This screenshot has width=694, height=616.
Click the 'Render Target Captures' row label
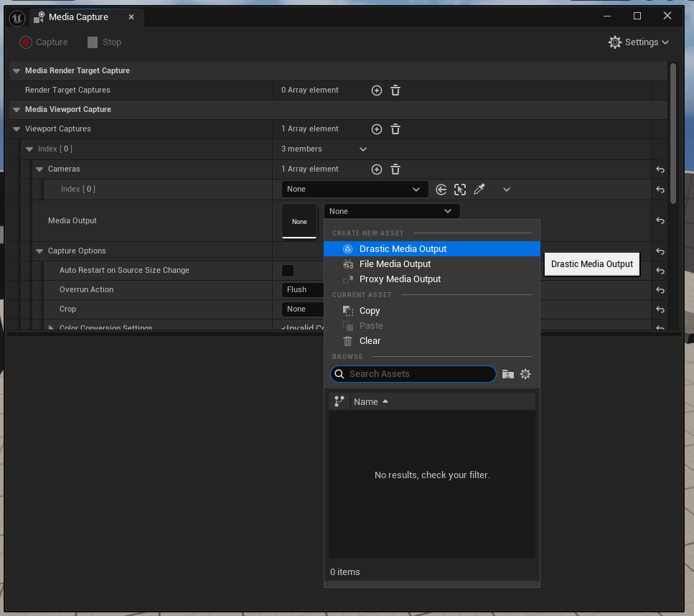pyautogui.click(x=67, y=90)
